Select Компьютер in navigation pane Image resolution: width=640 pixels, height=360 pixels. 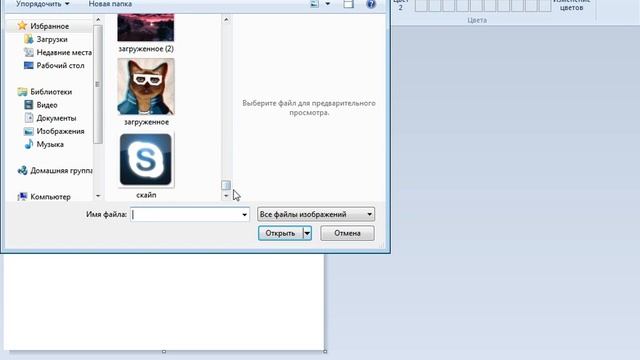coord(44,197)
